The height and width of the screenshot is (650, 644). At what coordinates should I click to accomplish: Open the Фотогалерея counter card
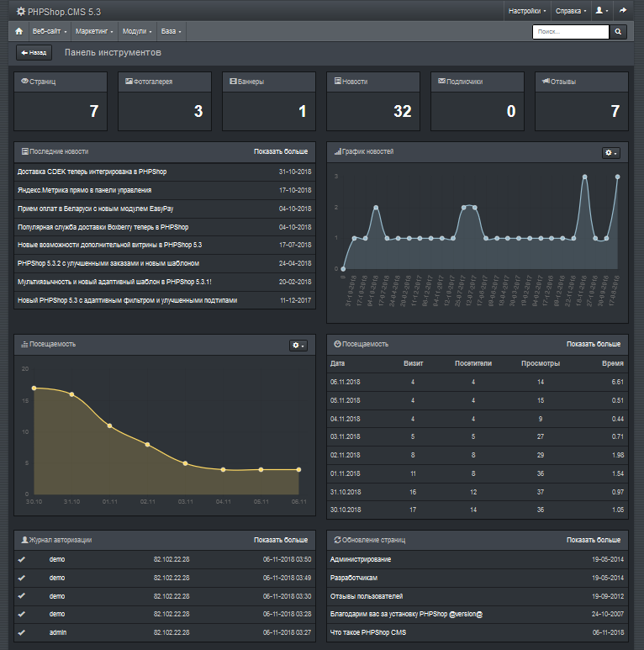coord(165,102)
